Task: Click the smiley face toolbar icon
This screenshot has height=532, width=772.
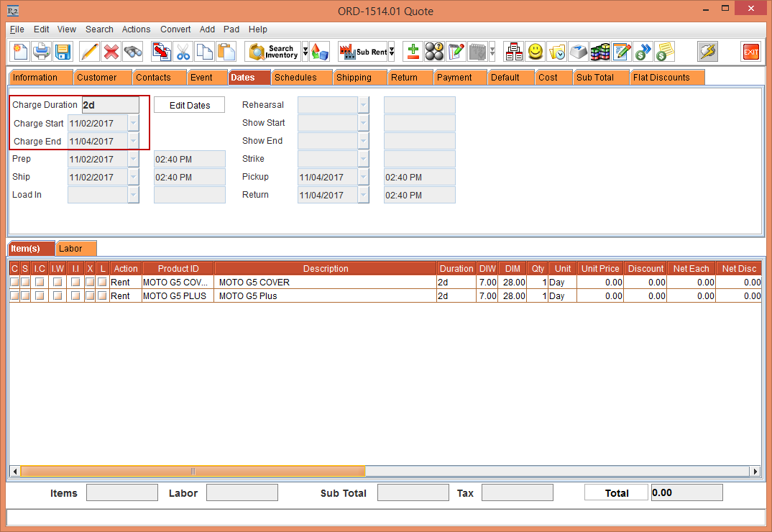Action: click(x=534, y=51)
